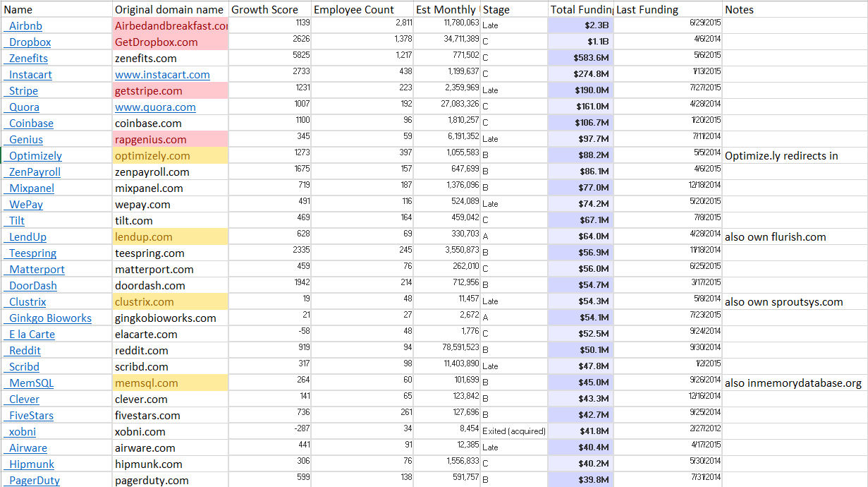
Task: Select the Name column header
Action: (x=56, y=9)
